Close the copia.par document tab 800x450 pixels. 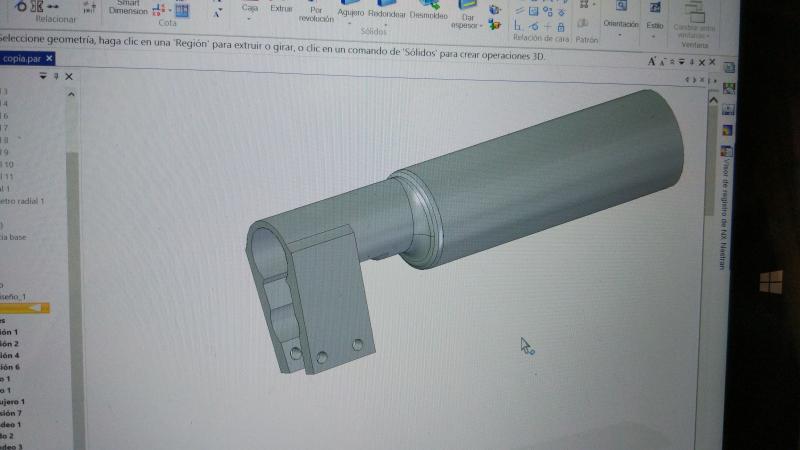[x=49, y=59]
